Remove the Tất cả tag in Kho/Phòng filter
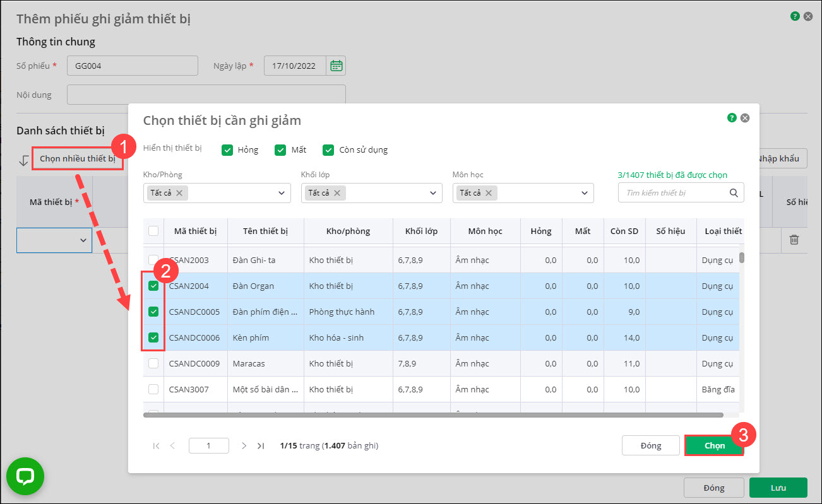 [179, 193]
